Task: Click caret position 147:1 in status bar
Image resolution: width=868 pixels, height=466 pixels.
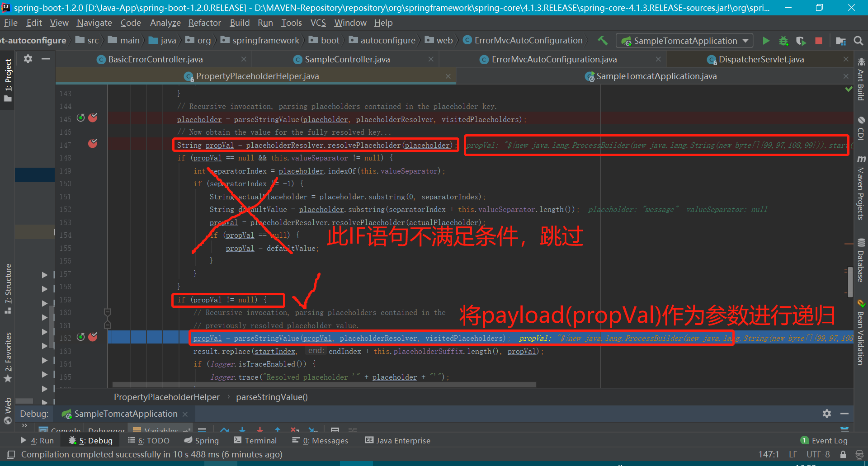Action: [769, 454]
